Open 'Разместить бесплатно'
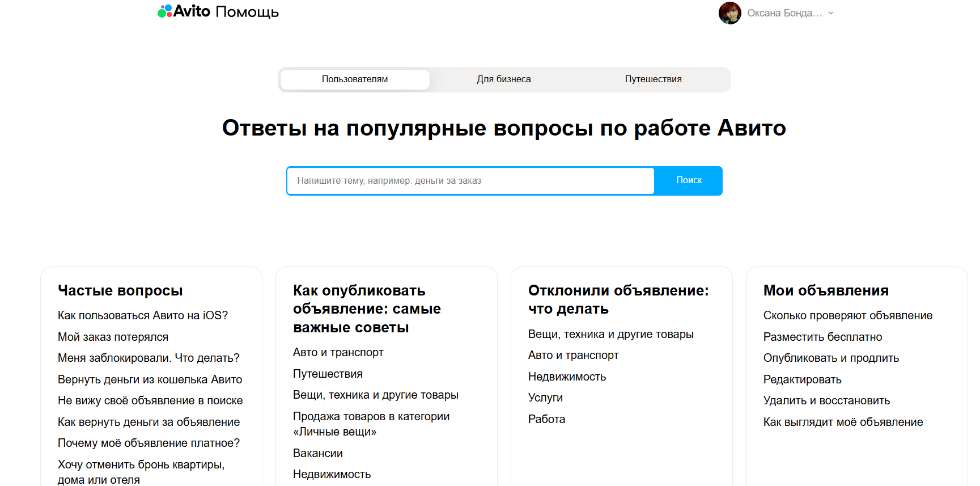Image resolution: width=980 pixels, height=486 pixels. [823, 337]
